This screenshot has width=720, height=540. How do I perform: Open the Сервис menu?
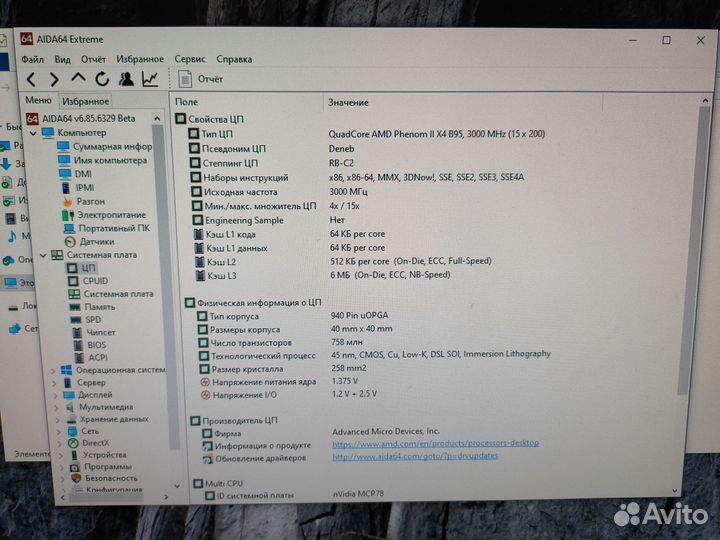[190, 59]
